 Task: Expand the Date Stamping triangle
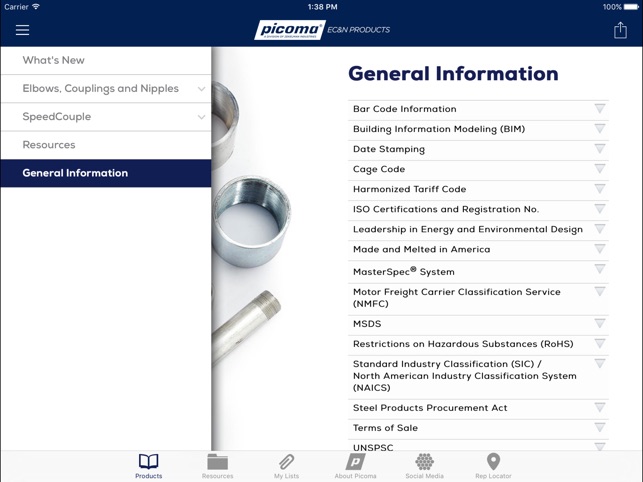(600, 148)
